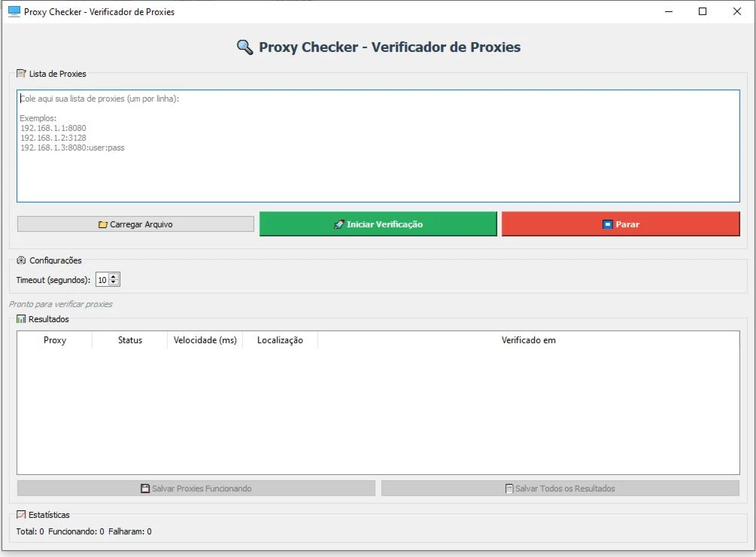
Task: Click the timeout seconds value field
Action: point(102,280)
